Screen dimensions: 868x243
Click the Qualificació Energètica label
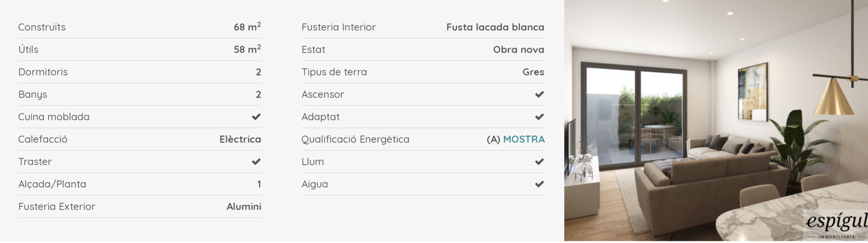coord(355,139)
